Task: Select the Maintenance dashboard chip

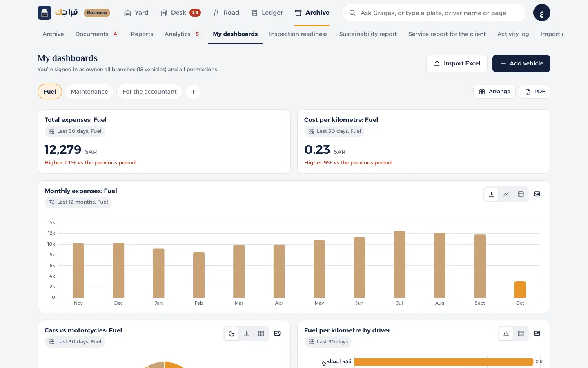Action: tap(89, 92)
